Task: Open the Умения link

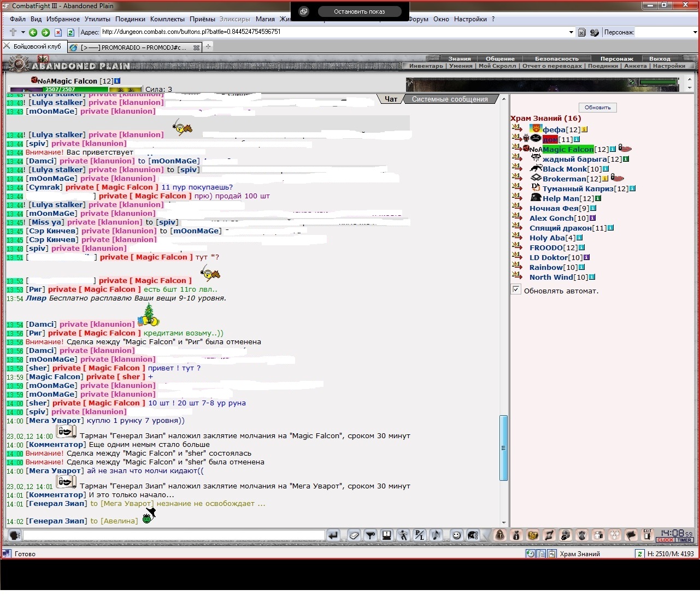Action: click(461, 66)
